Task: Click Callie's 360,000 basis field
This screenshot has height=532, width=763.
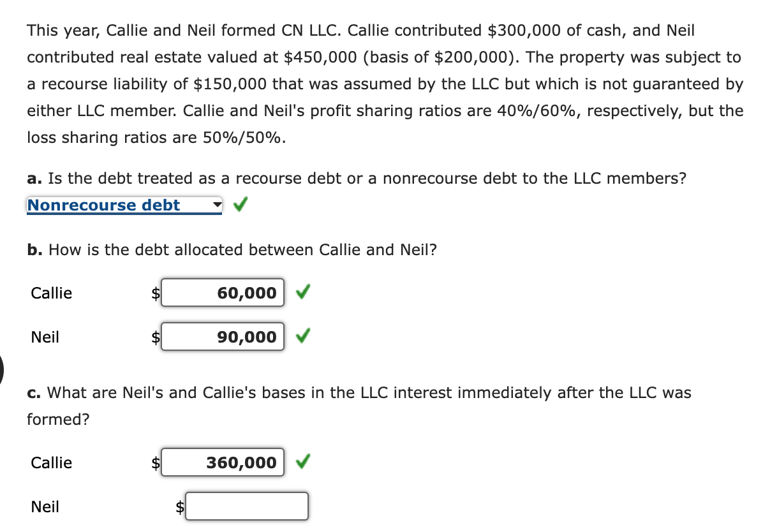Action: point(223,463)
